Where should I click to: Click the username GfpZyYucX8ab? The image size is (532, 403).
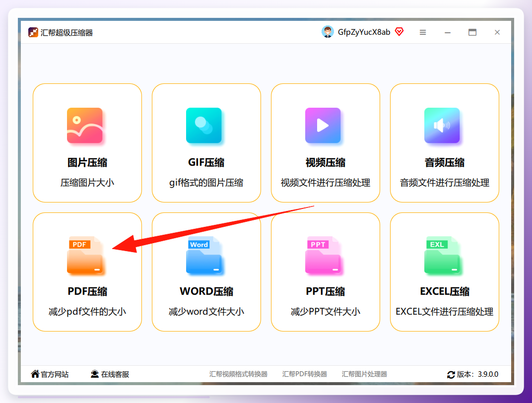(364, 32)
